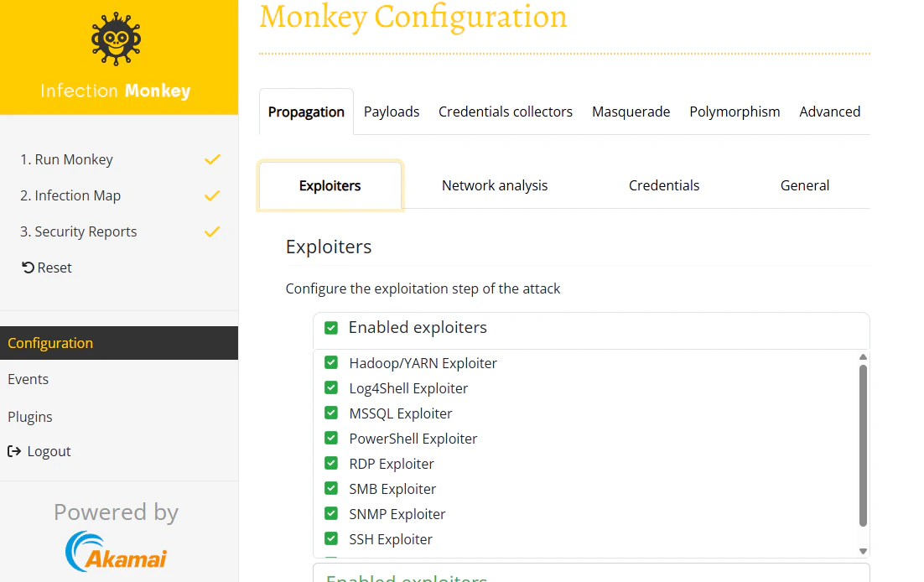Click the SNMP Exploiter label
The image size is (924, 582).
(x=397, y=514)
